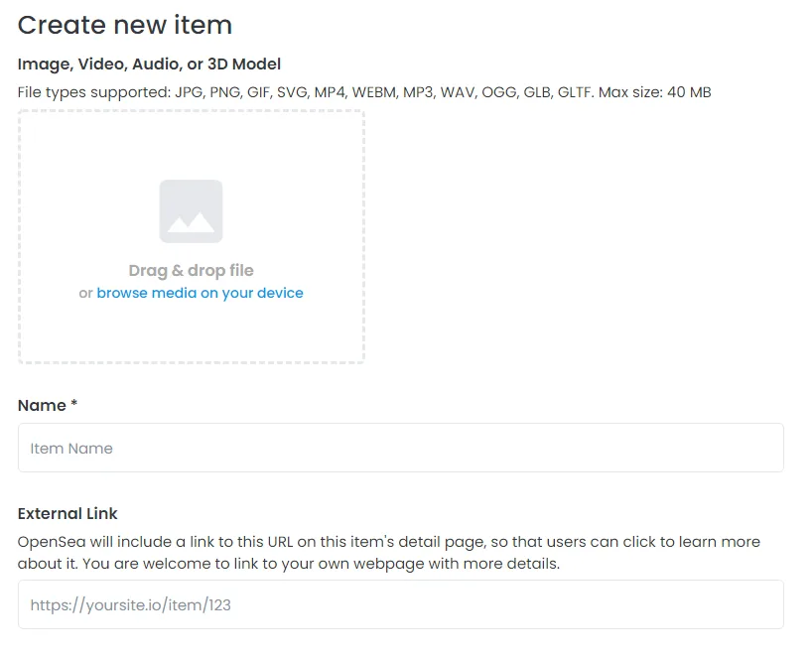
Task: Click the "OpenSea will include a link" description line
Action: (x=389, y=542)
